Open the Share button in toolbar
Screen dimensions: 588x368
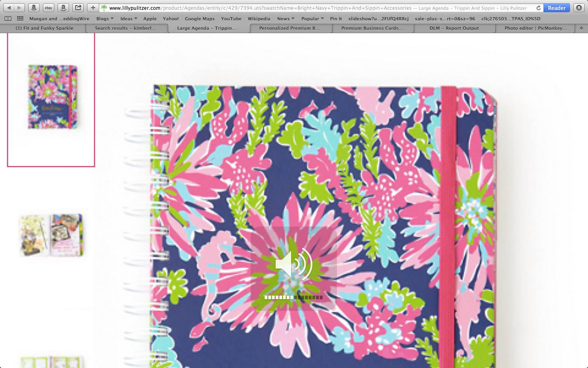(x=78, y=8)
